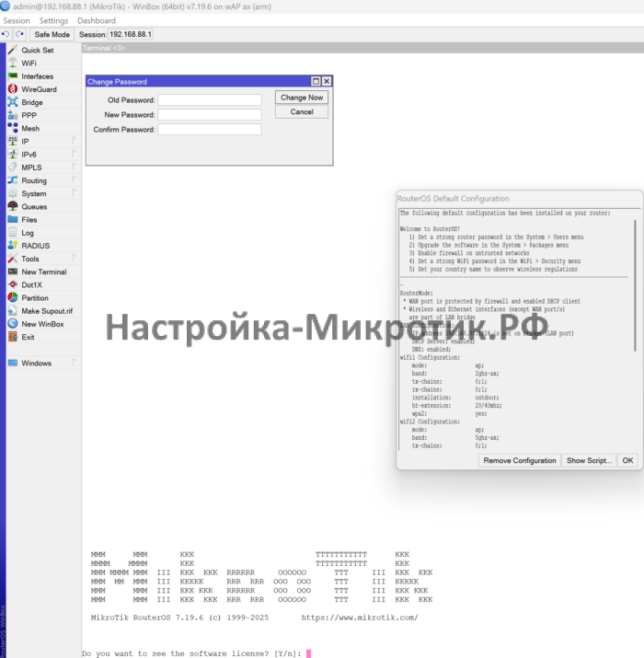Click the MPLS icon

13,167
